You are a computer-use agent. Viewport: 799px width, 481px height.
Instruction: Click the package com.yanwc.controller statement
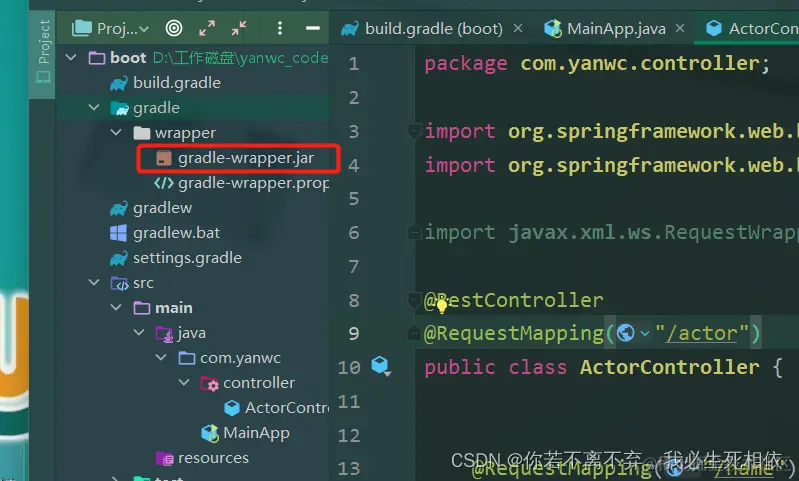pyautogui.click(x=597, y=64)
